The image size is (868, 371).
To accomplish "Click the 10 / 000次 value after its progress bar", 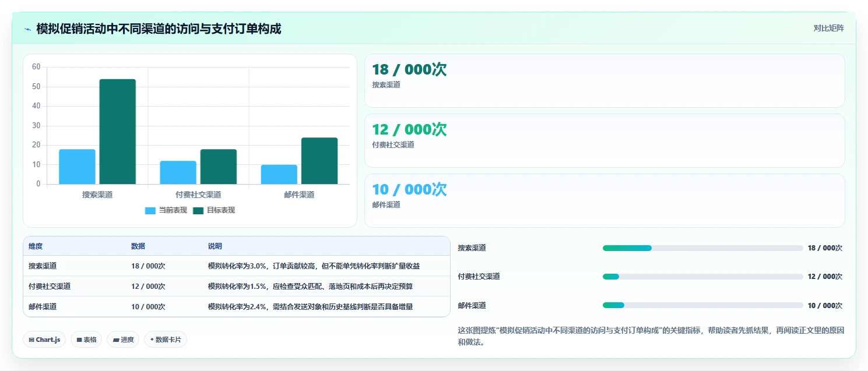I will [x=825, y=306].
